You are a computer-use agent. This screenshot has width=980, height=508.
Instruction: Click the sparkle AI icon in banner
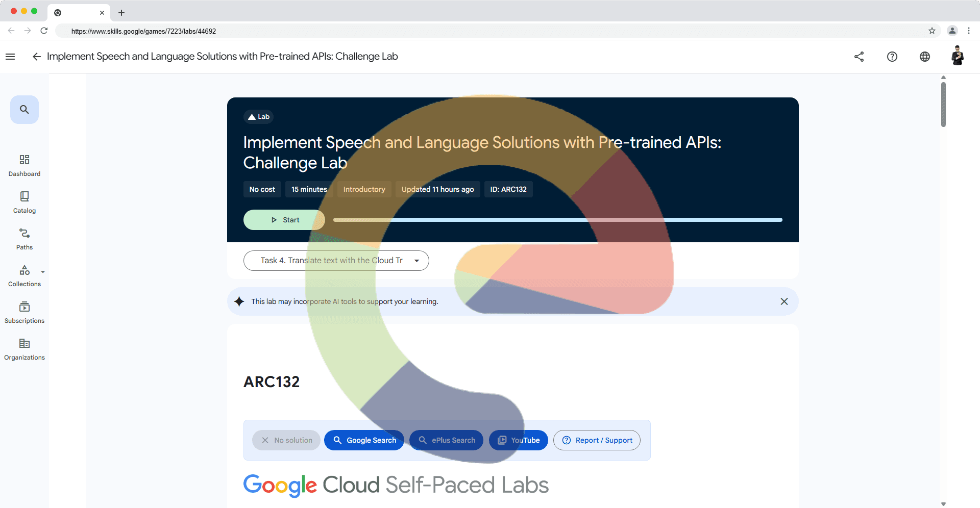(x=239, y=301)
